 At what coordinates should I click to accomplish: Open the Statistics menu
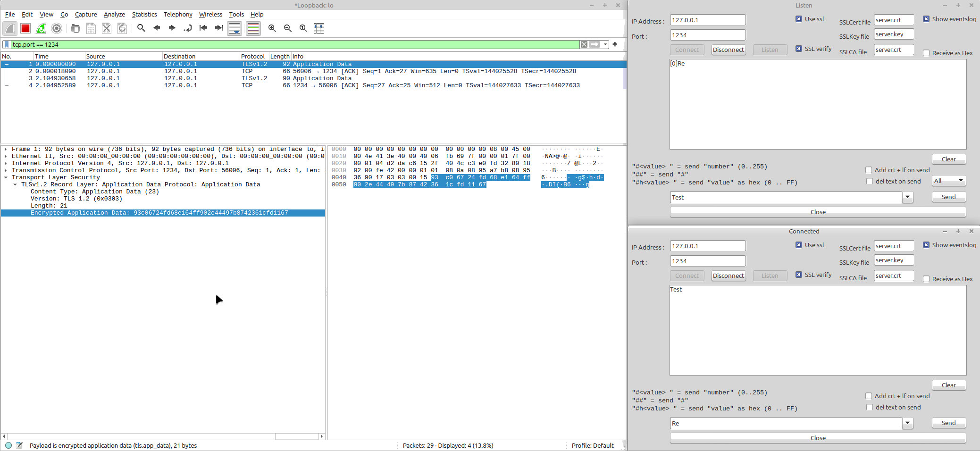[x=144, y=15]
